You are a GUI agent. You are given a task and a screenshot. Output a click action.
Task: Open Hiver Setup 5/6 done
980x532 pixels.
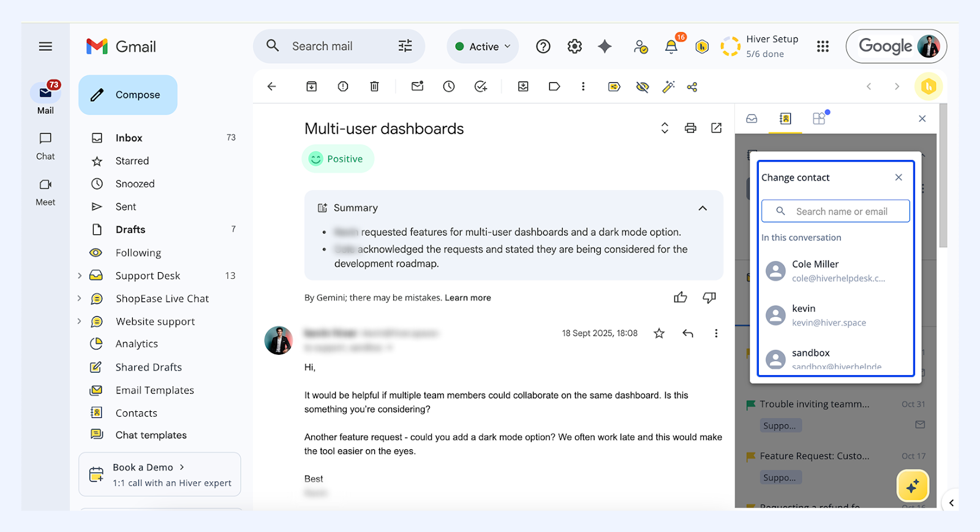(x=760, y=47)
